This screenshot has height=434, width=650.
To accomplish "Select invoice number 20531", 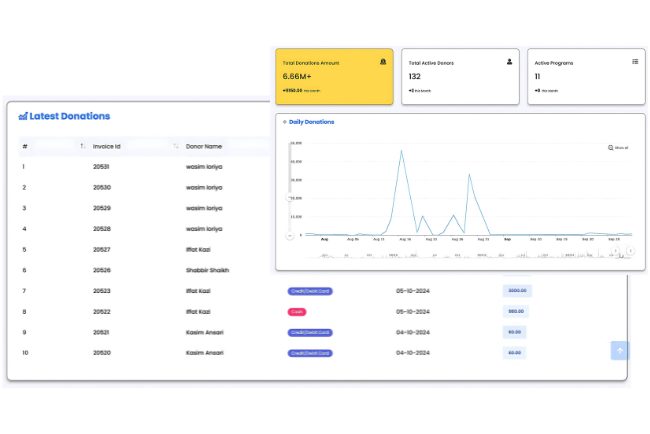I will click(x=101, y=167).
